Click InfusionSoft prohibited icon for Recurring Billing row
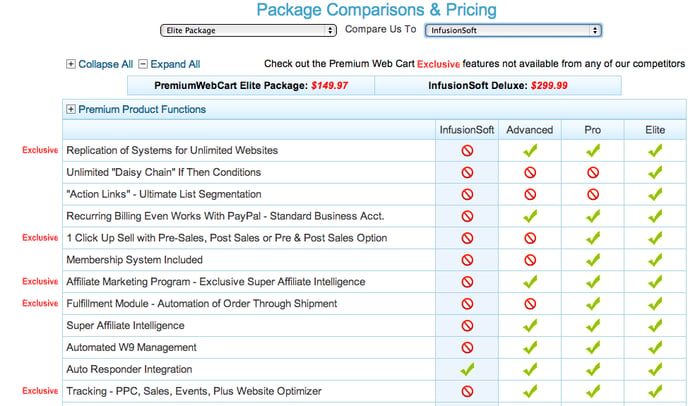 coord(467,216)
